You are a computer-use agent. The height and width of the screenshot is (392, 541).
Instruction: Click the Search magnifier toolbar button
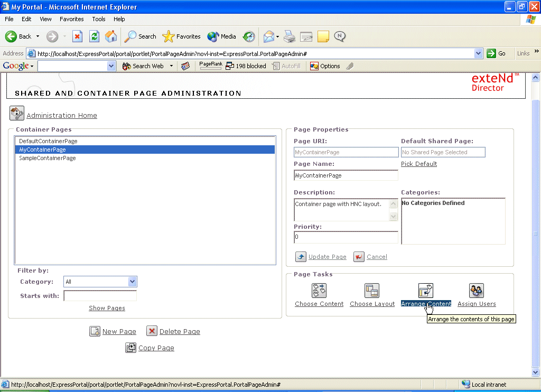tap(141, 36)
